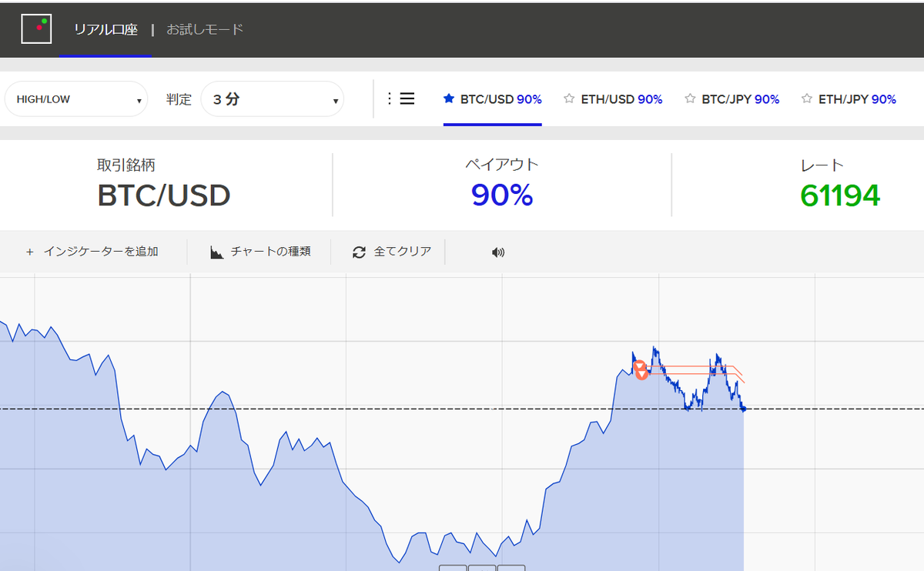The image size is (924, 571).
Task: Toggle the ETH/USD favorite star
Action: [x=569, y=99]
